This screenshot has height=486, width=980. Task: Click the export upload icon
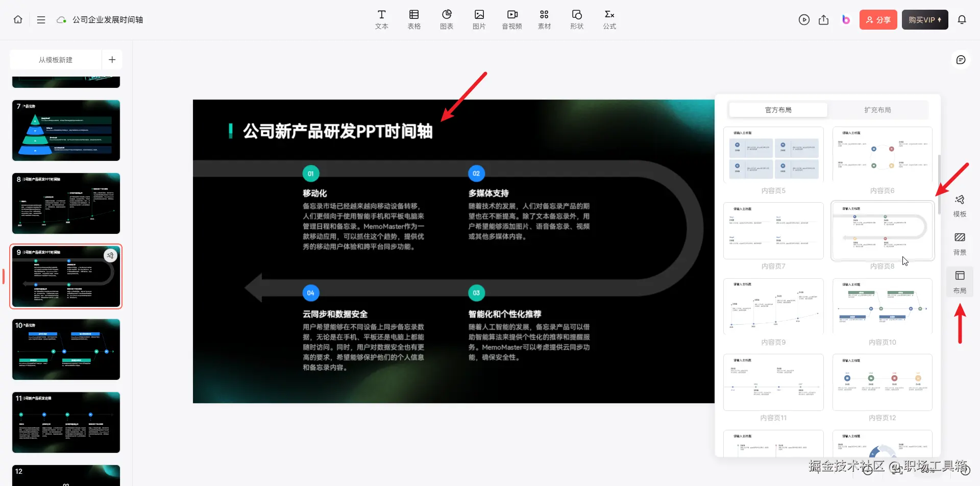coord(824,20)
